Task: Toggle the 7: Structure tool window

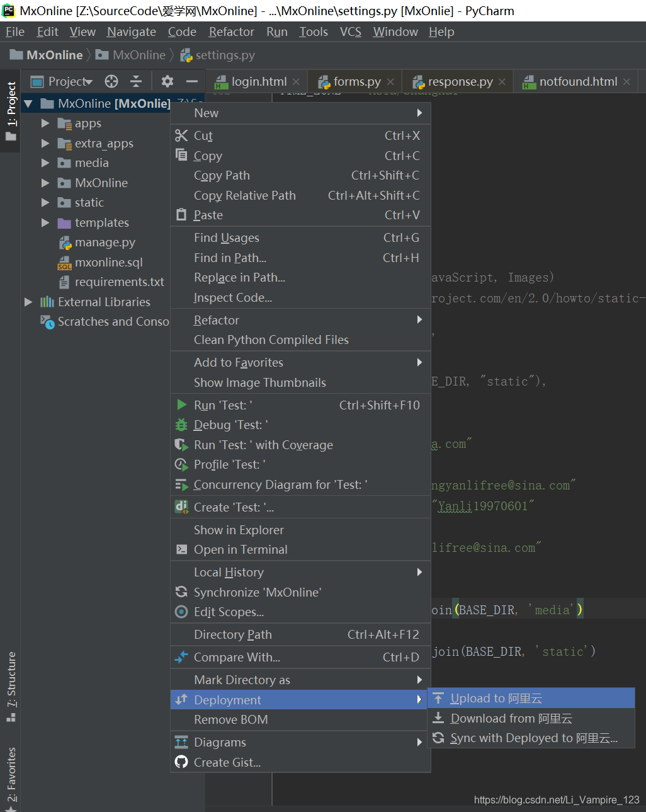Action: pos(11,687)
